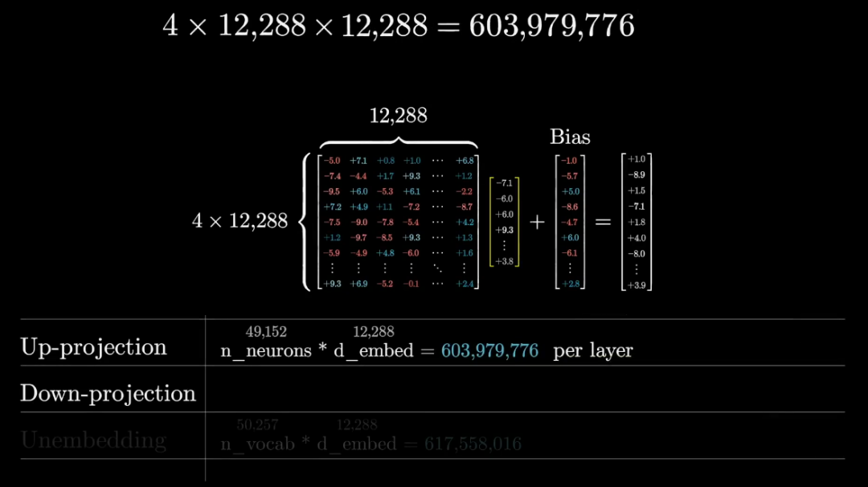Viewport: 868px width, 487px height.
Task: Click the -1.0 entry in the Bias vector
Action: click(570, 161)
